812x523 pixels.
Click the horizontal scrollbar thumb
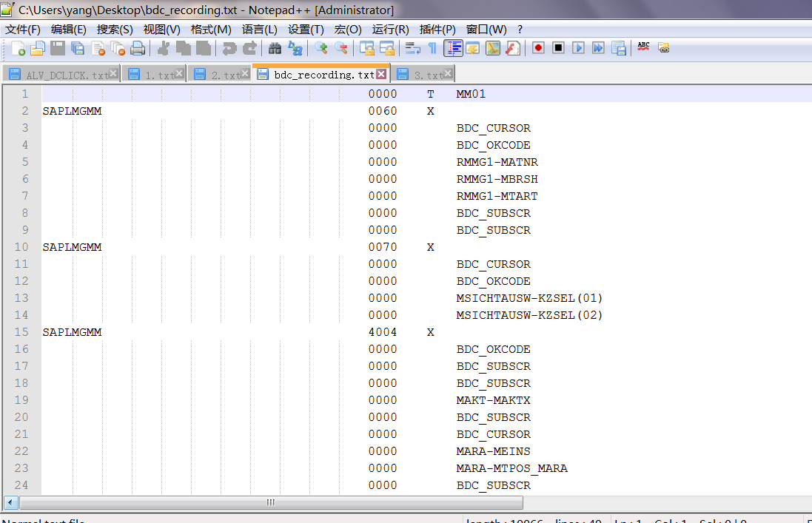(x=271, y=502)
